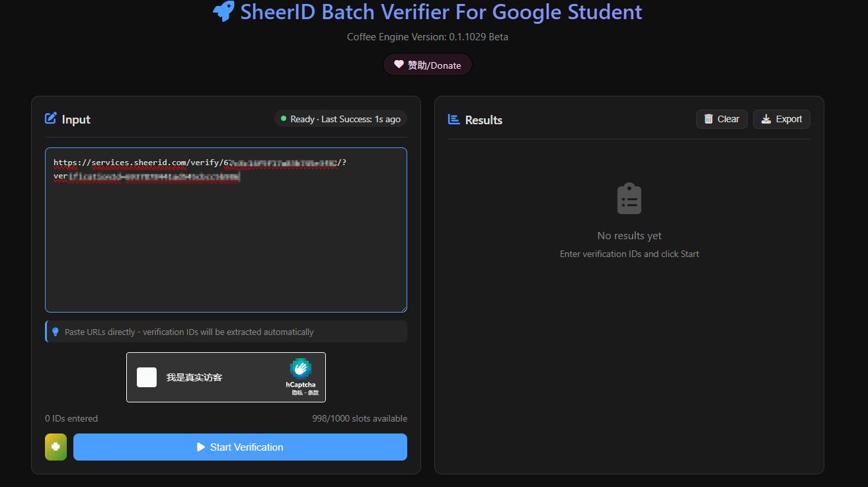Click the rocket icon in the title
The height and width of the screenshot is (487, 868).
(x=223, y=12)
